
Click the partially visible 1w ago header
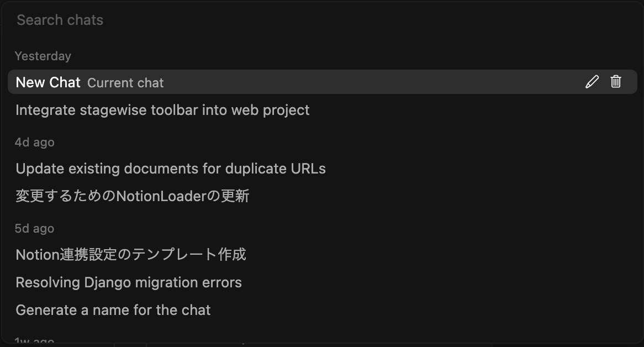(34, 340)
